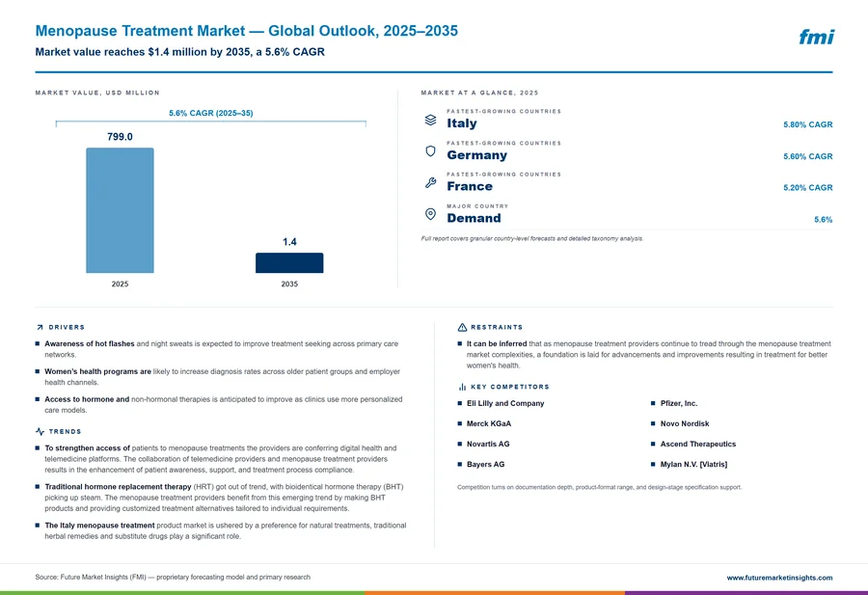868x595 pixels.
Task: Select Novartis AG competitor
Action: [x=488, y=445]
